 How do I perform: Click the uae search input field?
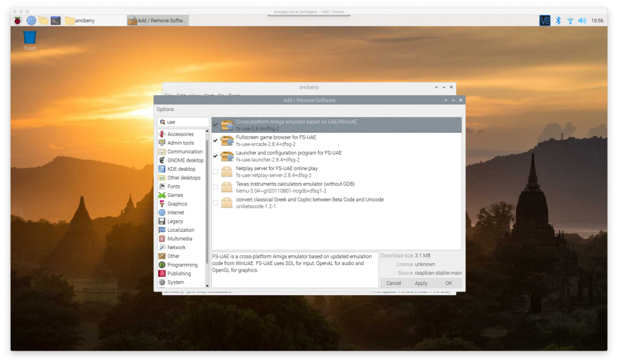coord(183,123)
